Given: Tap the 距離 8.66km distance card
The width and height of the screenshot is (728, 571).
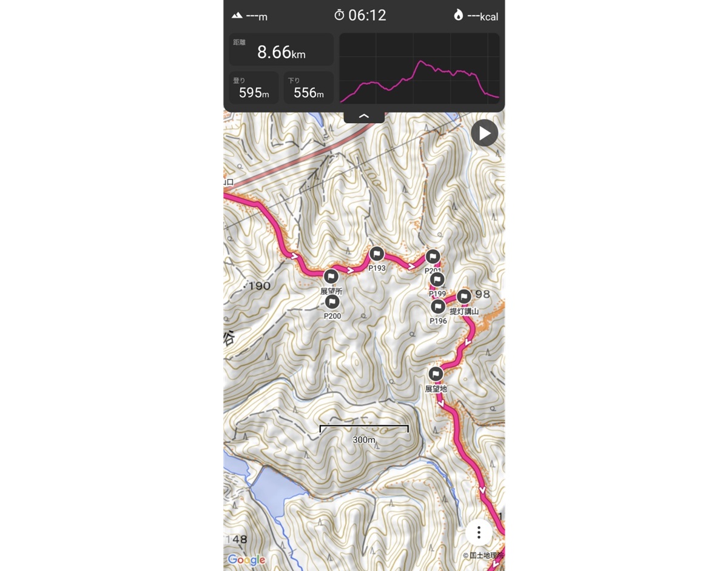Looking at the screenshot, I should [281, 49].
